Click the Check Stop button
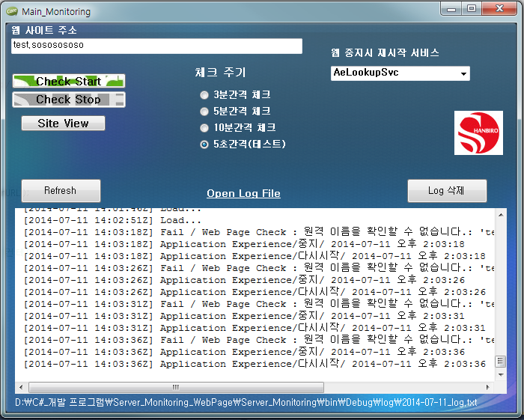Image resolution: width=524 pixels, height=420 pixels. [x=69, y=100]
